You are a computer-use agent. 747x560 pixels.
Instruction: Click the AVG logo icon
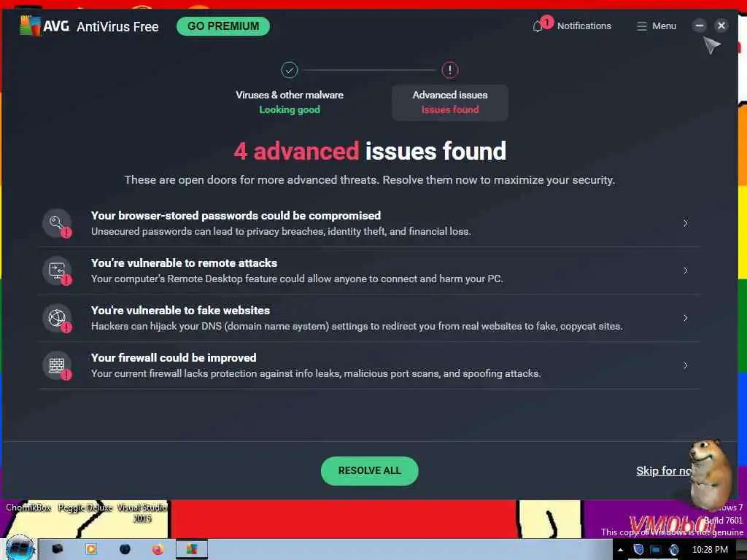click(x=29, y=26)
